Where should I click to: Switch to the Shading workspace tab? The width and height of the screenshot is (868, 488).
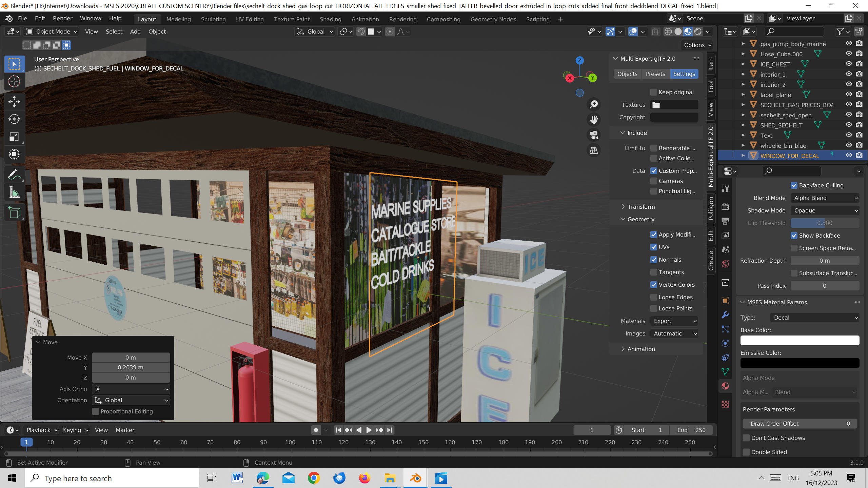tap(330, 19)
